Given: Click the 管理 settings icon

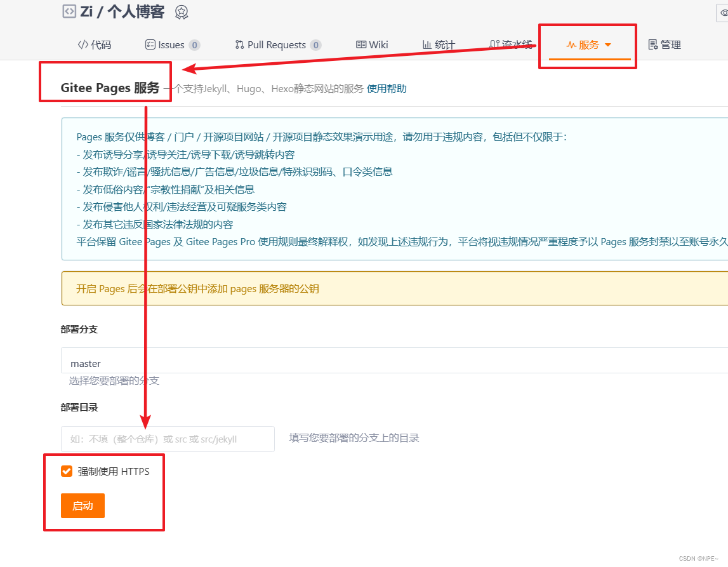Looking at the screenshot, I should click(x=653, y=44).
